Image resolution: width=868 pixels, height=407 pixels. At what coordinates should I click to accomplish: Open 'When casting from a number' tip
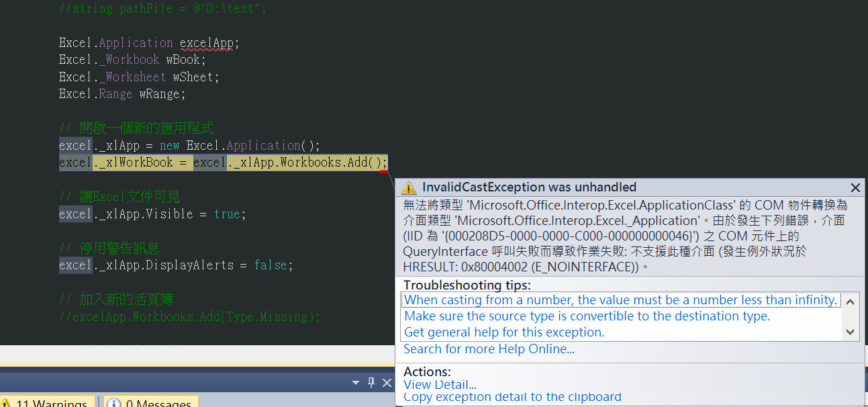point(621,300)
